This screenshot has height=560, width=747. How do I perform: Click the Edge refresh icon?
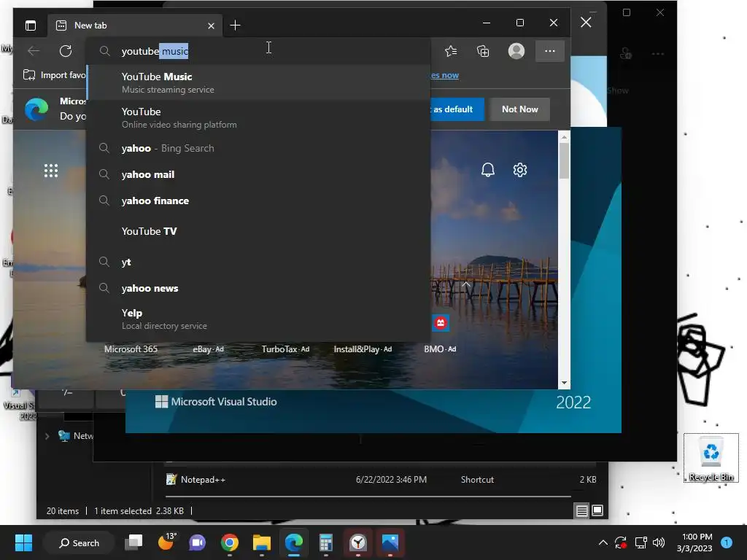66,51
